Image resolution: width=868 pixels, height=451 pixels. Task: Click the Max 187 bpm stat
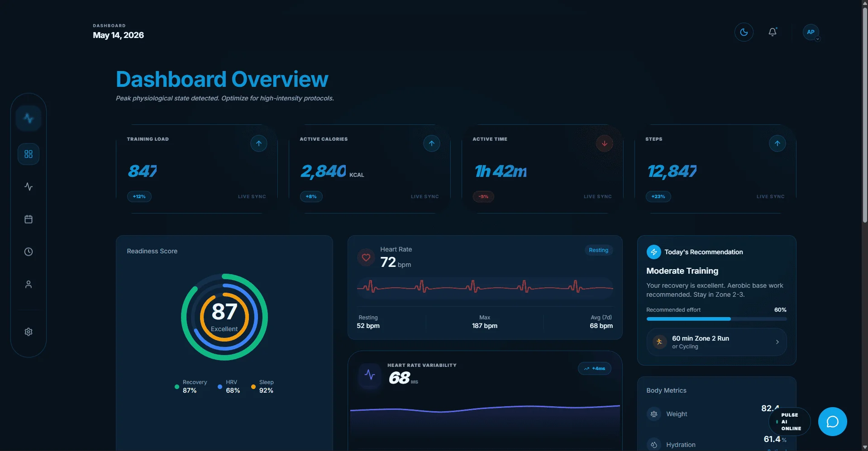point(485,322)
